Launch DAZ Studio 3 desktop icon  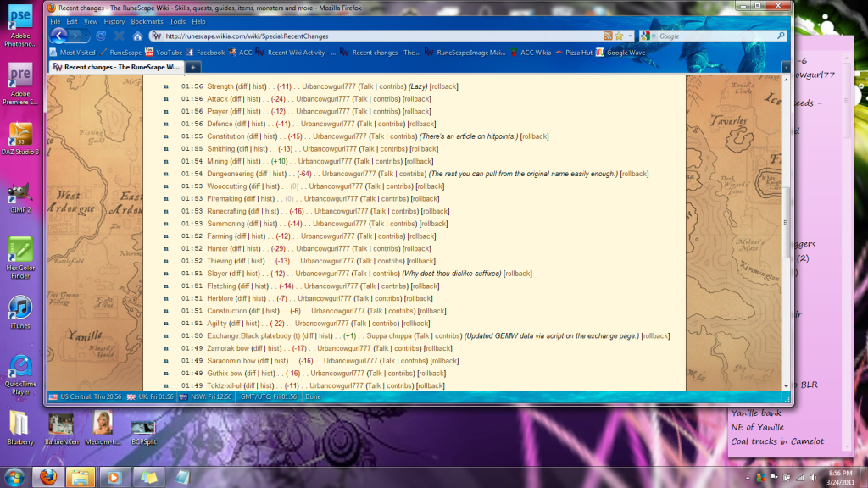tap(20, 138)
